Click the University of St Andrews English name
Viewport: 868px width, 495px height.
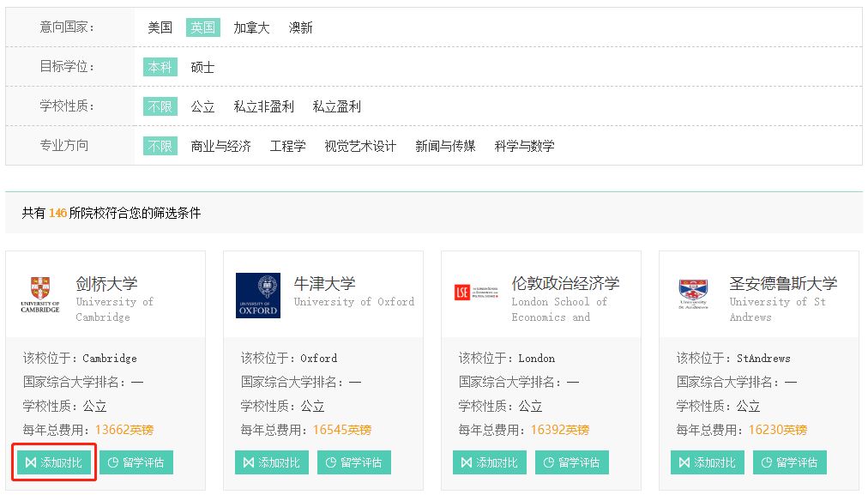(778, 310)
